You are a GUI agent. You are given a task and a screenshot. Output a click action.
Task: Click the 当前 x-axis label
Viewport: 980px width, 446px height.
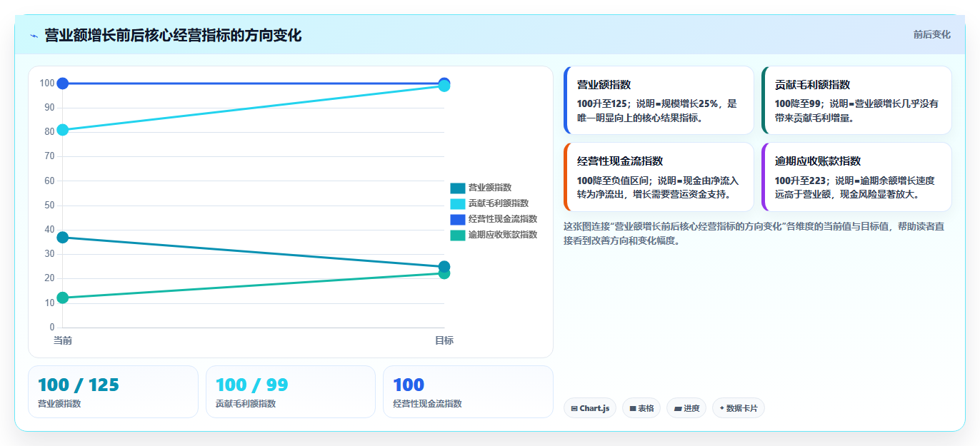[62, 341]
